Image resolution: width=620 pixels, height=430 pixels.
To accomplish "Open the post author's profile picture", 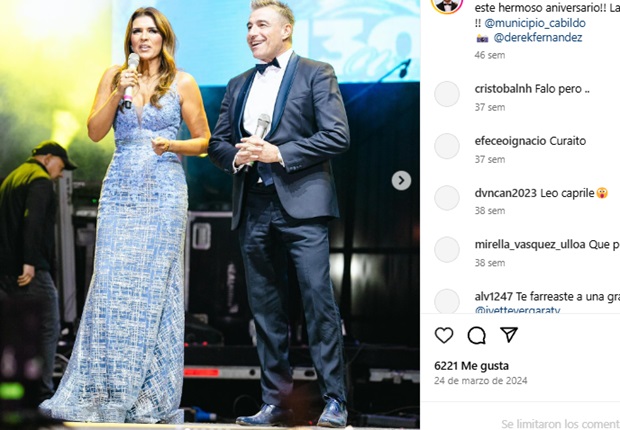I will point(447,4).
